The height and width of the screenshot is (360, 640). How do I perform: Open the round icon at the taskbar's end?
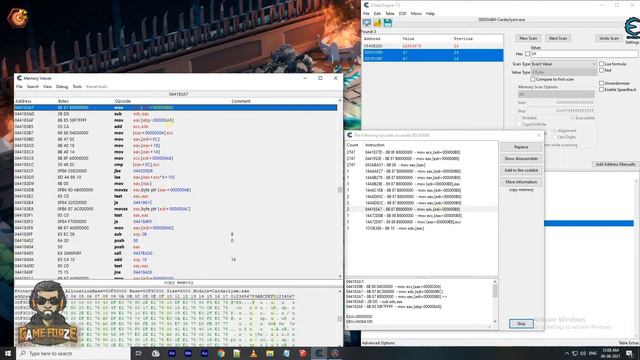tap(335, 353)
